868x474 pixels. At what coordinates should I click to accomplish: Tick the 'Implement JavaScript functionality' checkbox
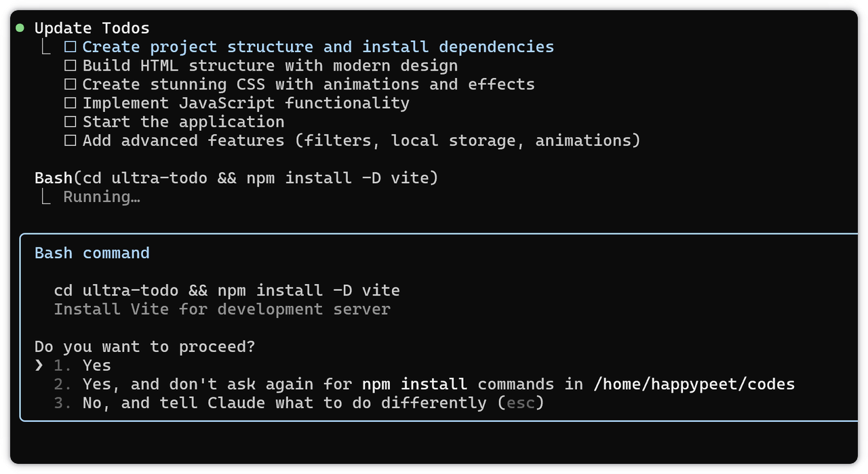tap(70, 104)
